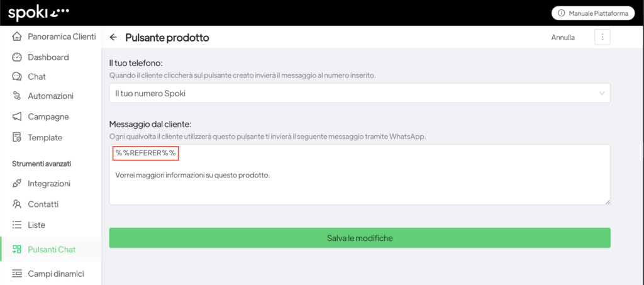The width and height of the screenshot is (644, 285).
Task: Go to Campi dinamici section
Action: 55,274
